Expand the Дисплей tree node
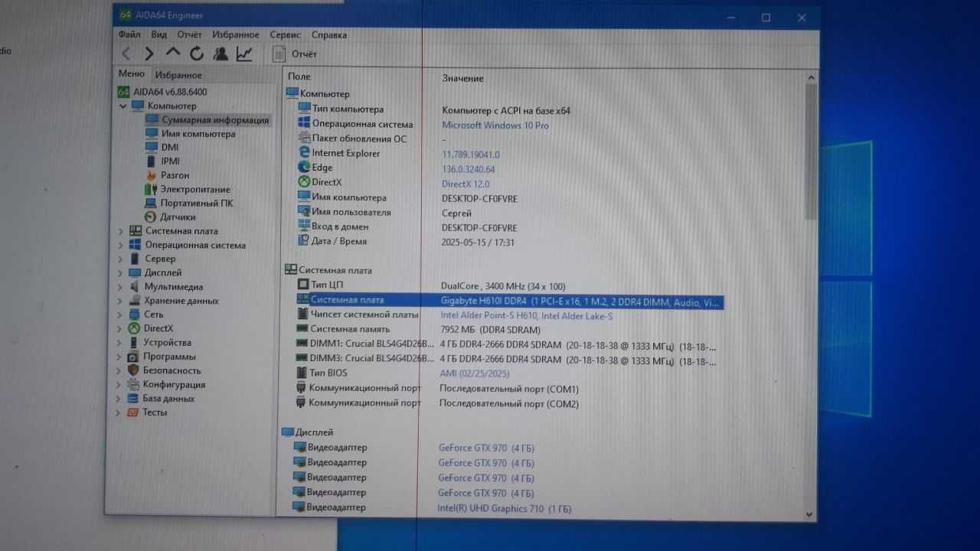Image resolution: width=980 pixels, height=551 pixels. 121,272
